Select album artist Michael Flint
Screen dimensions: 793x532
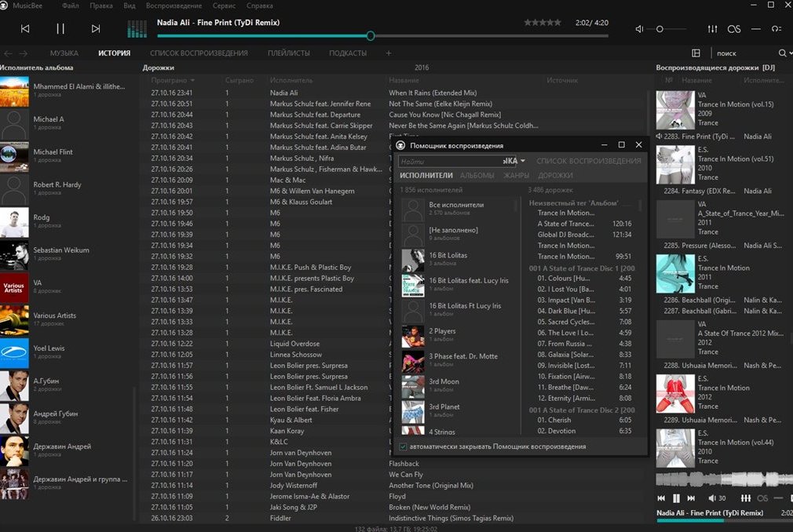coord(68,155)
